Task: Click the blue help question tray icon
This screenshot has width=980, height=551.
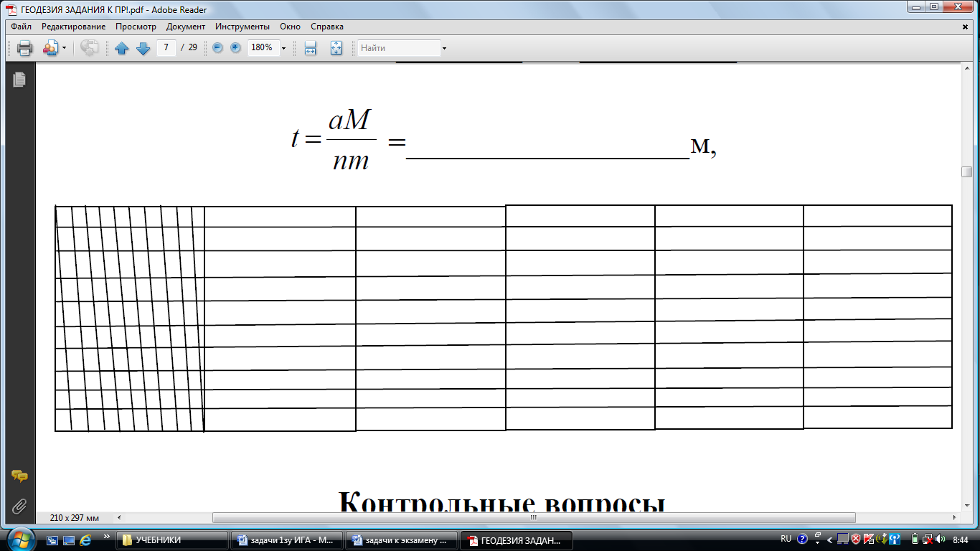Action: coord(803,539)
